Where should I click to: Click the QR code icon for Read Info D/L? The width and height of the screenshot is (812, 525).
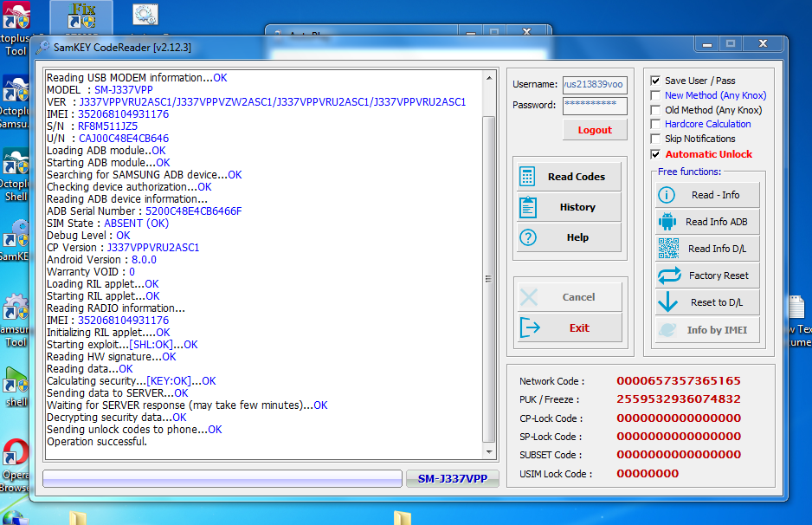pos(668,249)
